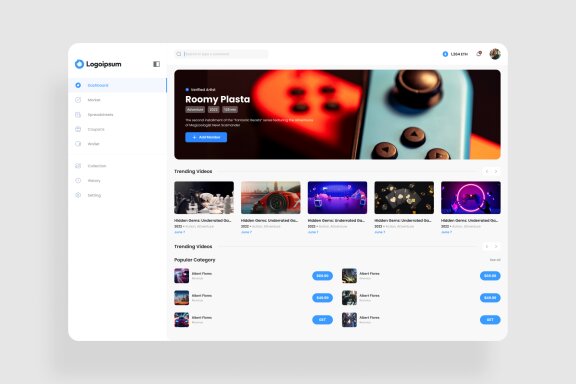Open the chess pieces video thumbnail
This screenshot has height=384, width=576.
click(204, 197)
